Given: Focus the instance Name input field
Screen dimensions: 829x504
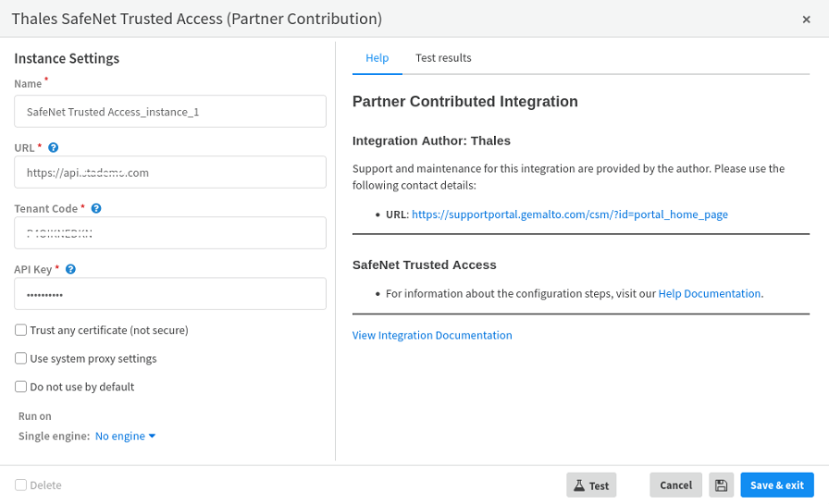Looking at the screenshot, I should click(x=170, y=112).
